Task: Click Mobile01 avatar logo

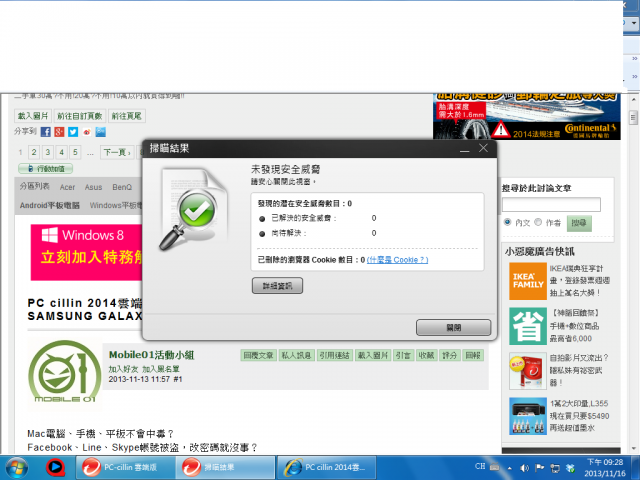Action: [65, 372]
